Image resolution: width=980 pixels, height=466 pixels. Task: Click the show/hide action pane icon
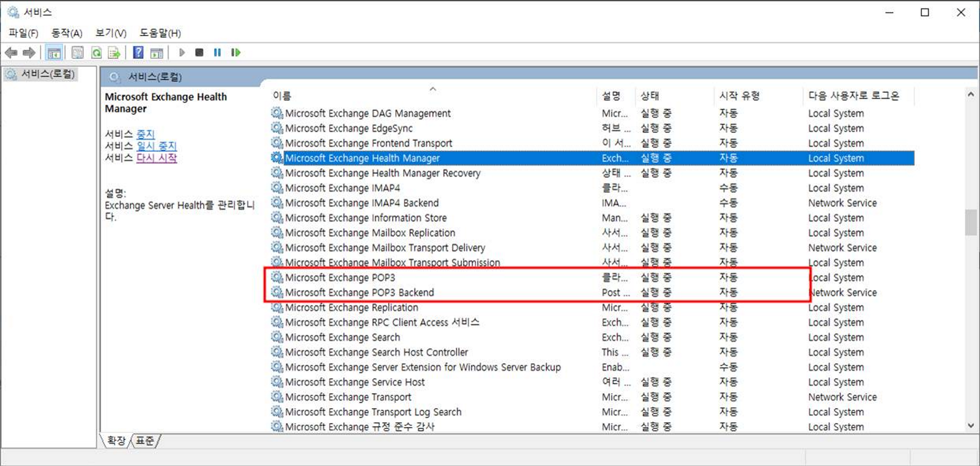[x=157, y=52]
